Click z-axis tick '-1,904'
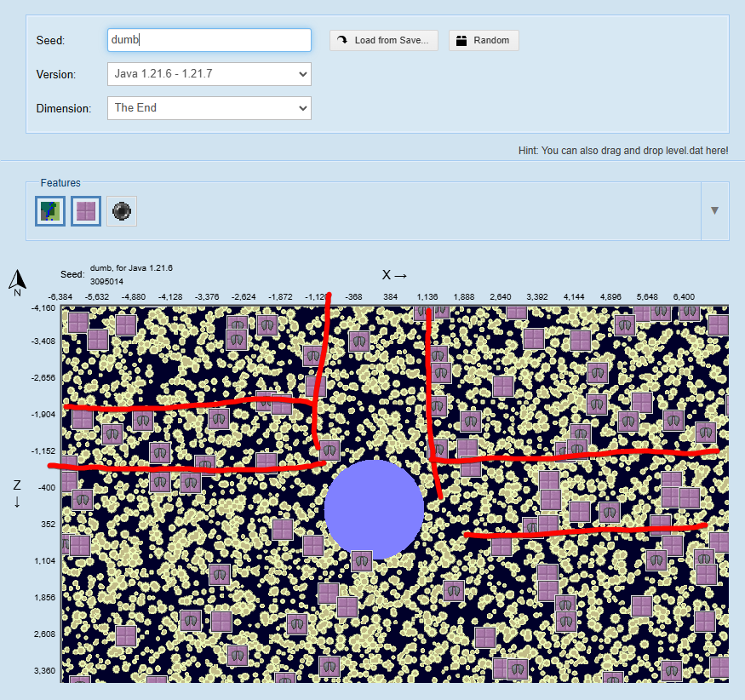Screen dimensions: 745x700 (43, 415)
